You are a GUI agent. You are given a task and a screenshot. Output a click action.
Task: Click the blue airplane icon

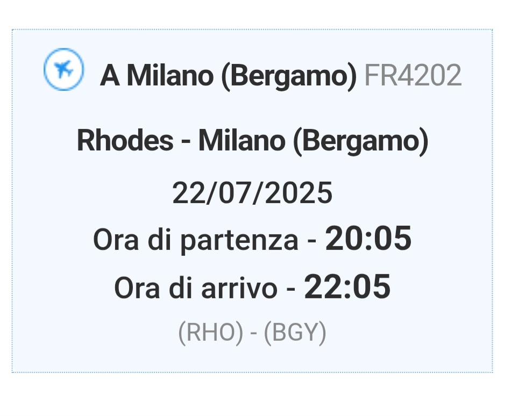point(63,69)
